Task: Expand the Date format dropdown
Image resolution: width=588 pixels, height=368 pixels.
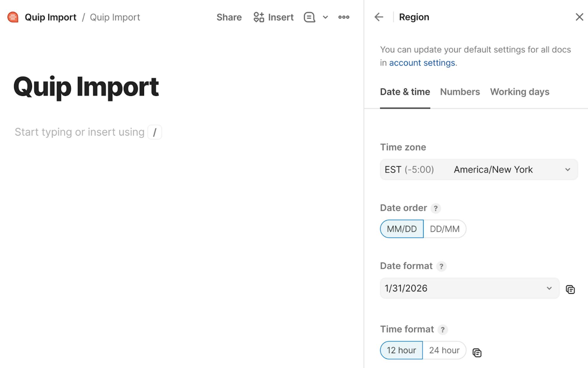Action: tap(470, 288)
